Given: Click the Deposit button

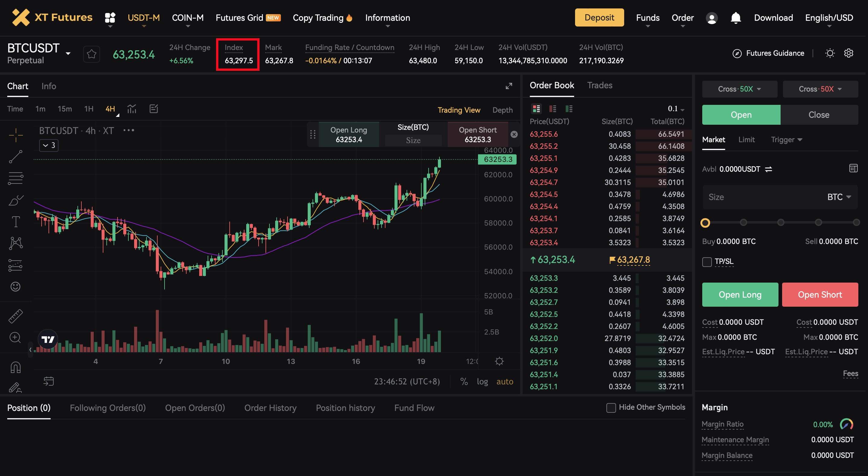Looking at the screenshot, I should click(599, 17).
